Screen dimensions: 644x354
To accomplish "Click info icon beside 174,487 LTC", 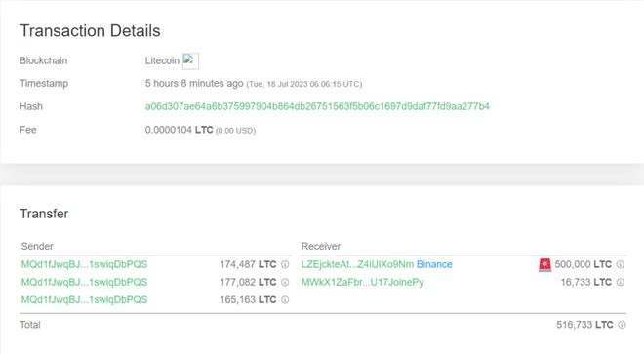I will tap(285, 264).
